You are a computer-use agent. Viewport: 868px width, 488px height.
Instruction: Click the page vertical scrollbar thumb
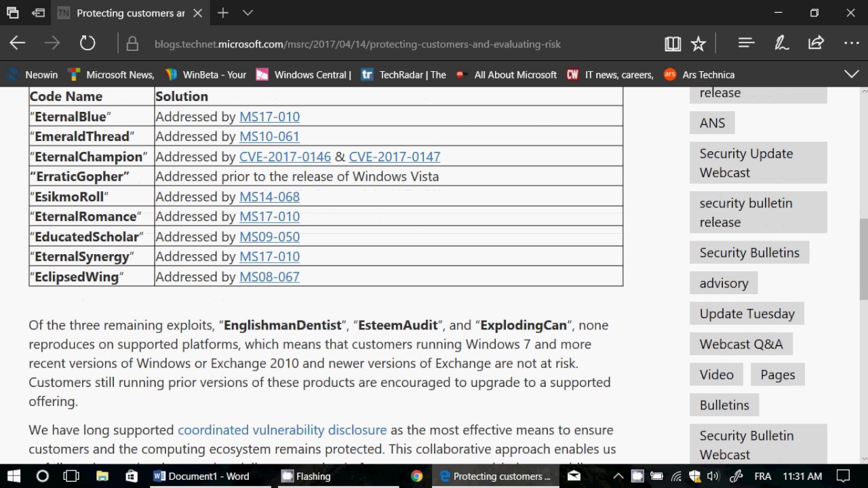tap(863, 259)
